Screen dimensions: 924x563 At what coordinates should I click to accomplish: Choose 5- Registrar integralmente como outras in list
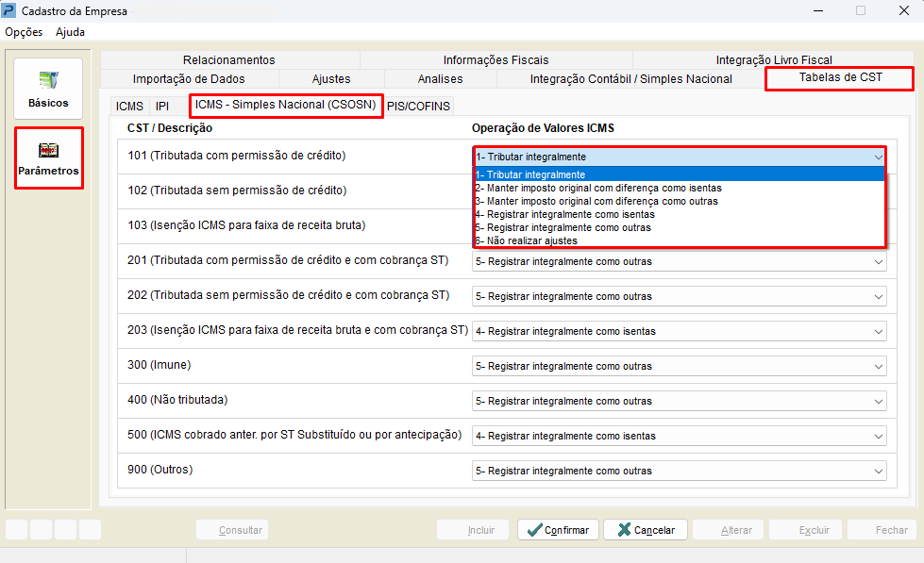[679, 227]
